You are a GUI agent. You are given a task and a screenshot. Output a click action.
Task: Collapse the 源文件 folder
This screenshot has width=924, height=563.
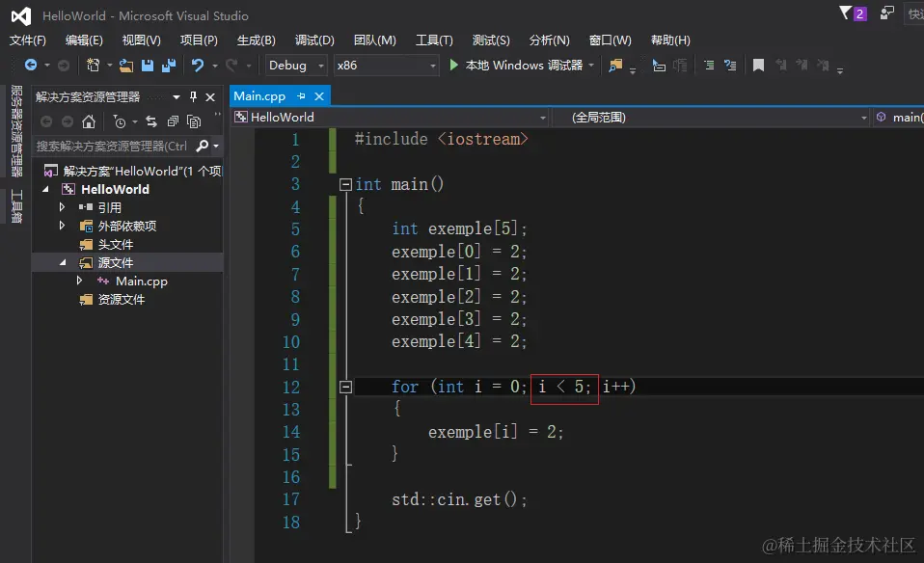[x=63, y=262]
